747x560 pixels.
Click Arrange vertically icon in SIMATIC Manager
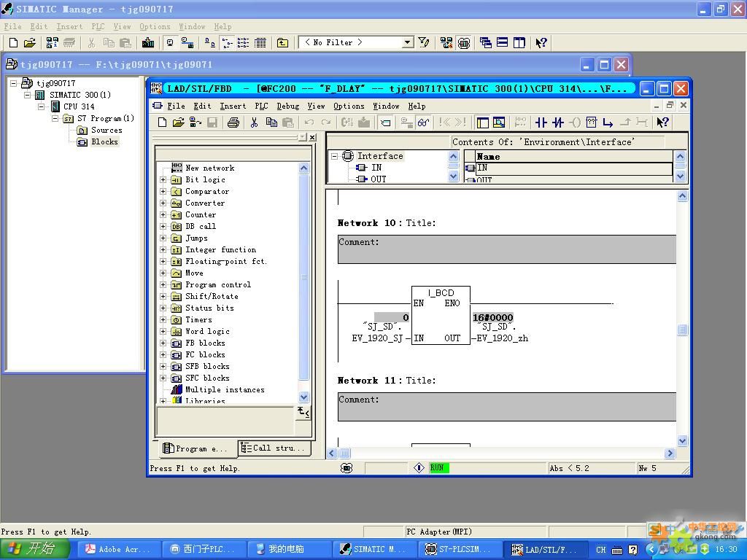(519, 42)
